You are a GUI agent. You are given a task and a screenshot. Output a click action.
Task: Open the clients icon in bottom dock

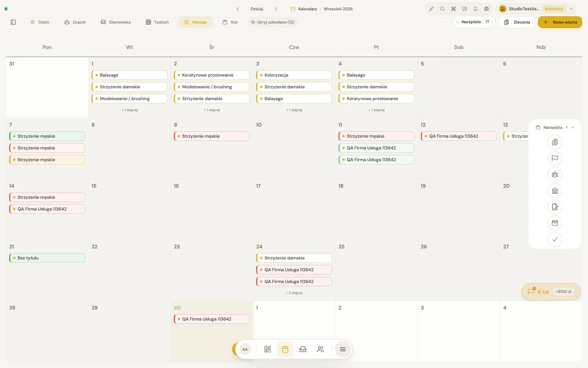(320, 349)
